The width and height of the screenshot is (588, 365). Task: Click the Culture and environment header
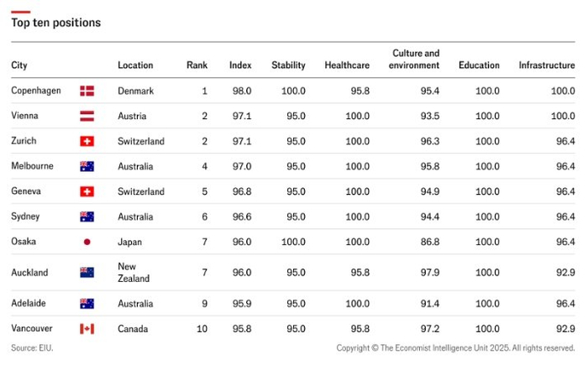click(x=416, y=60)
